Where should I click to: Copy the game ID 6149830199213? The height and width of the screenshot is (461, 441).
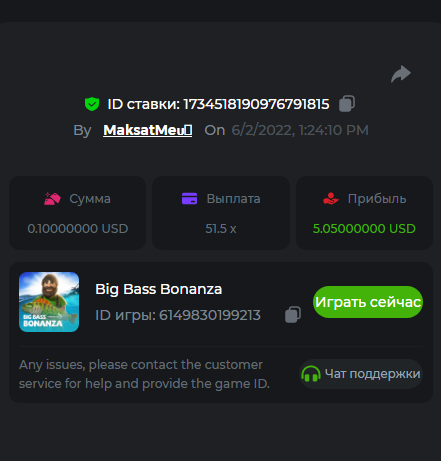pos(293,314)
